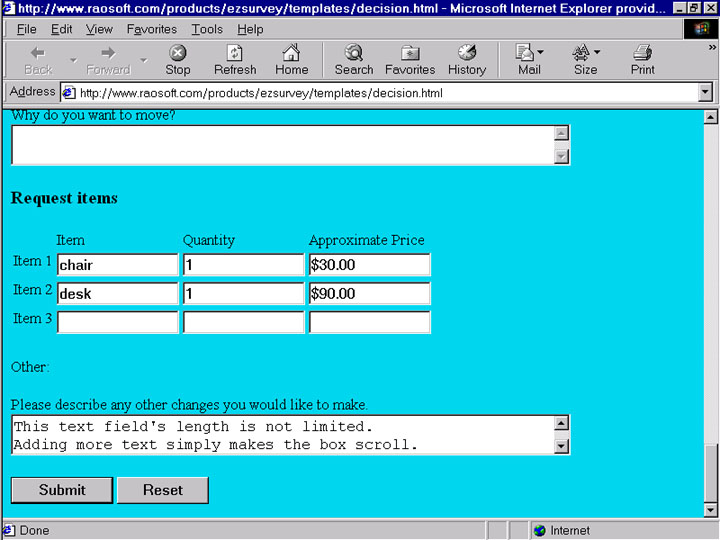Open the Favorites menu
This screenshot has height=540, width=720.
(x=152, y=29)
